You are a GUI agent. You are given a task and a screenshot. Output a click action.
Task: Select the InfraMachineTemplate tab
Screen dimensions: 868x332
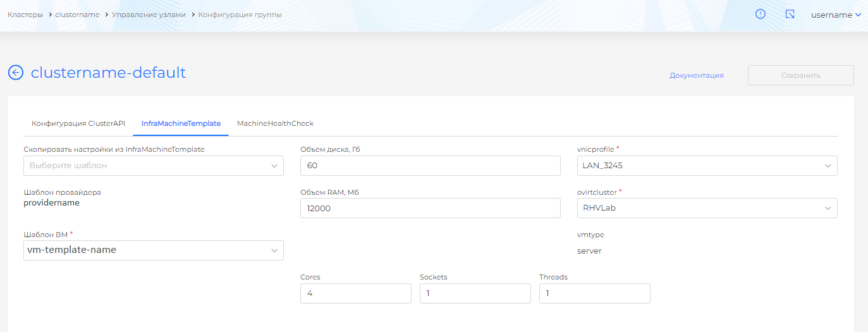point(181,123)
